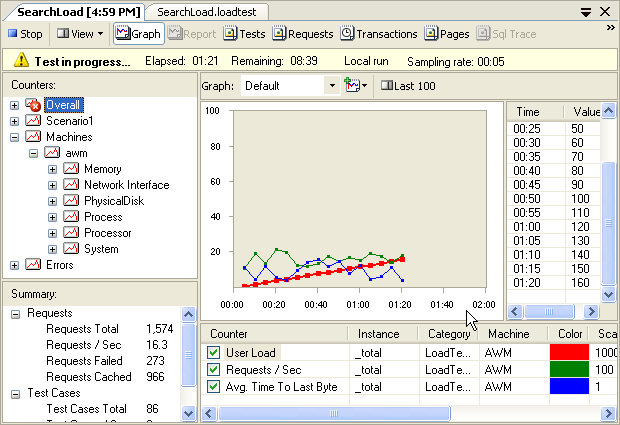Disable Avg. Time To Last Byte counter
This screenshot has width=620, height=425.
pos(213,386)
